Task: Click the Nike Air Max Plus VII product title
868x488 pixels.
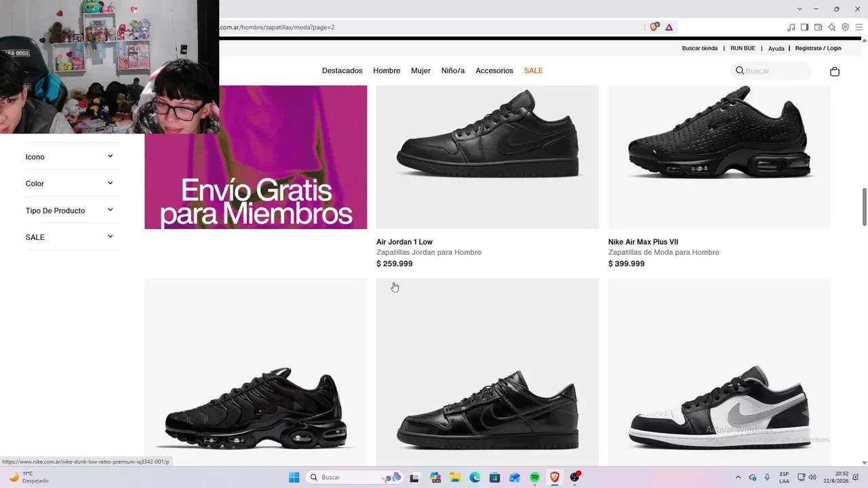Action: 643,242
